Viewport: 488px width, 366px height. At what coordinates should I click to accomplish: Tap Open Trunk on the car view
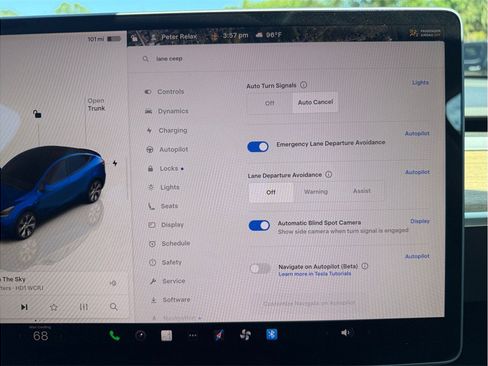point(96,104)
